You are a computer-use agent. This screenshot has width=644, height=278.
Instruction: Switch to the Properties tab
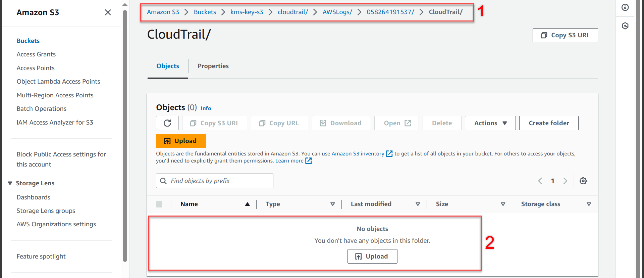pyautogui.click(x=213, y=66)
